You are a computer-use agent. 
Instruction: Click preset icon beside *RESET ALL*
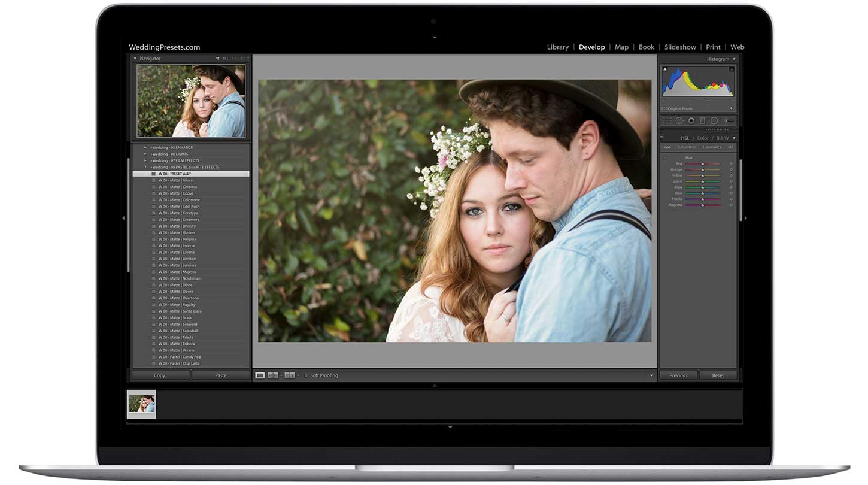click(154, 174)
